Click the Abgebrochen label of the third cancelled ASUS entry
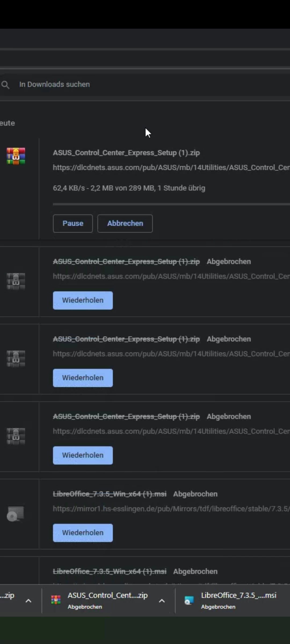This screenshot has width=290, height=644. 229,416
